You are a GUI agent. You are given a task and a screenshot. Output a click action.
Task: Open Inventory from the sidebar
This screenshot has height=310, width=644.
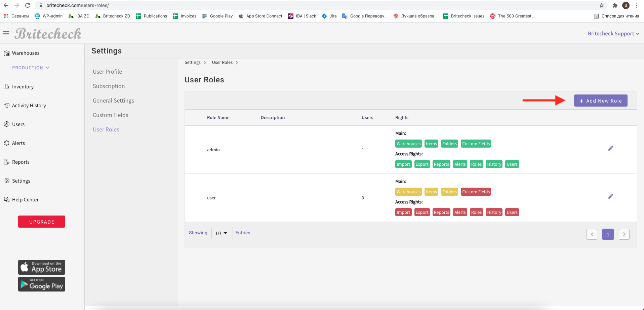tap(23, 87)
